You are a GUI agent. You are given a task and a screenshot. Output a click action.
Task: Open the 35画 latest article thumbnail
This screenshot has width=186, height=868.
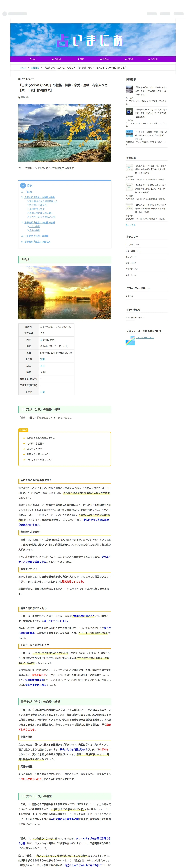tap(129, 187)
